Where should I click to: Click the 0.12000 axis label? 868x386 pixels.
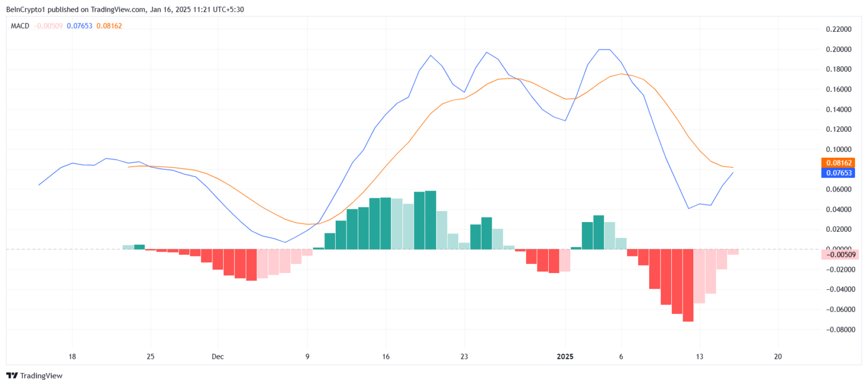[840, 129]
